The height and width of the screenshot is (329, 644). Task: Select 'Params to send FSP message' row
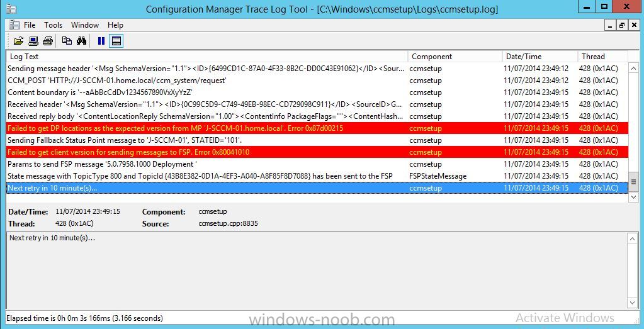317,164
